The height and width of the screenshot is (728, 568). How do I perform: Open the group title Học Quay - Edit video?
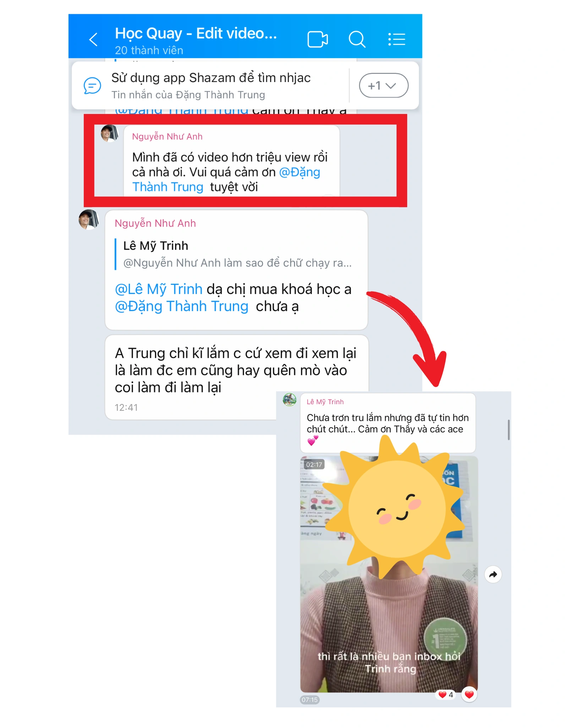[196, 33]
